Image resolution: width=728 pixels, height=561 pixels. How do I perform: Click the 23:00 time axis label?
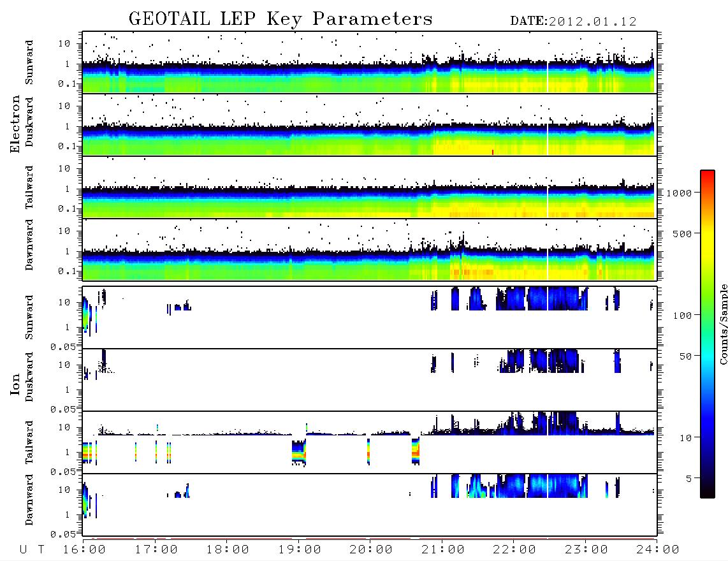pyautogui.click(x=586, y=550)
